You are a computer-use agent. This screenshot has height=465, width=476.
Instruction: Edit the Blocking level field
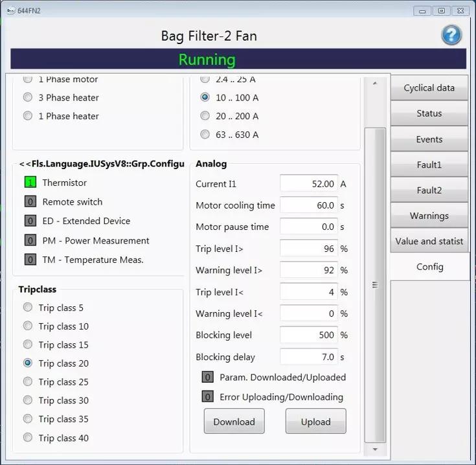(x=309, y=335)
